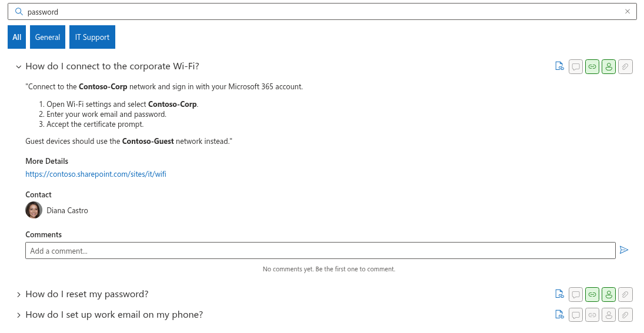This screenshot has height=333, width=644.
Task: Comments icon on corporate Wi-Fi row
Action: pyautogui.click(x=576, y=66)
